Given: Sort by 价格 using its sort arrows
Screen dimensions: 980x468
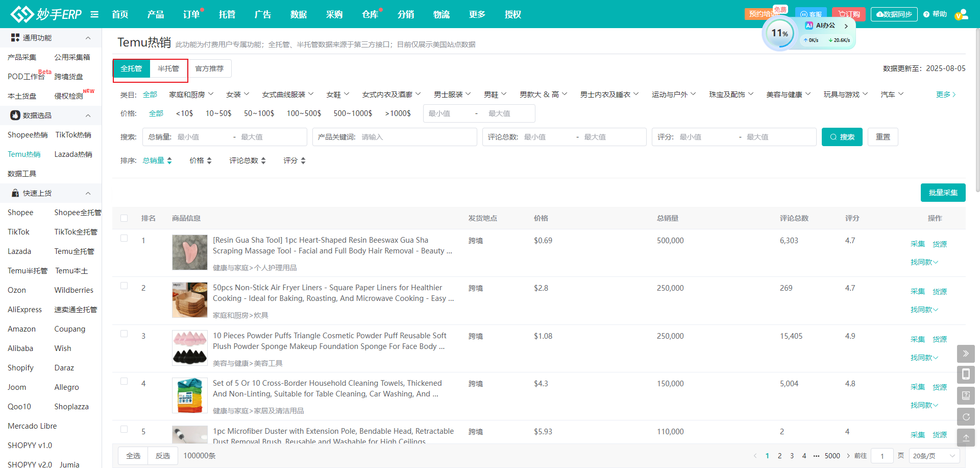Looking at the screenshot, I should pyautogui.click(x=209, y=160).
